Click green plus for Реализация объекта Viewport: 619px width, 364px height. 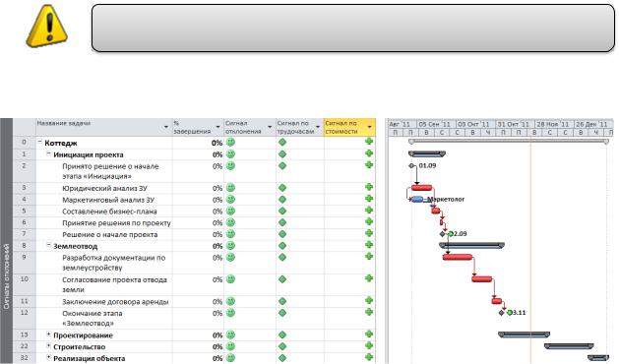(369, 357)
